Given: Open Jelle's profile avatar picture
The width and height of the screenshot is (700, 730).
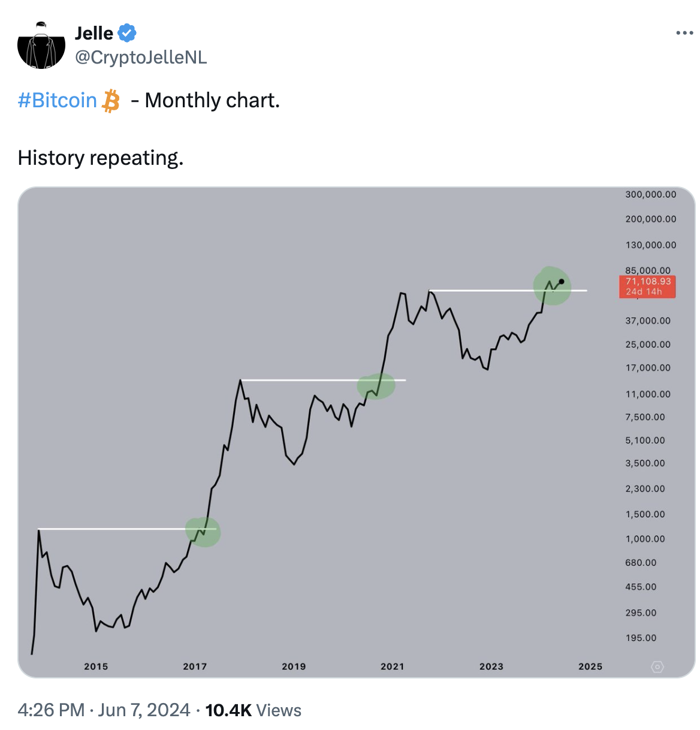Looking at the screenshot, I should point(41,45).
